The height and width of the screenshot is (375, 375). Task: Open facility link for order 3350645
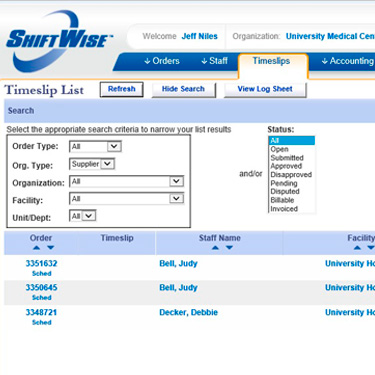point(350,287)
